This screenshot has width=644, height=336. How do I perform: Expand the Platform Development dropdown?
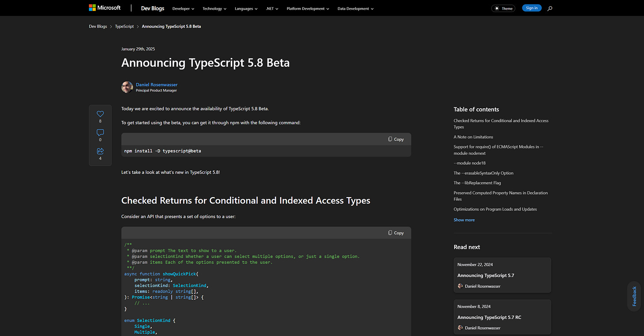[x=308, y=9]
